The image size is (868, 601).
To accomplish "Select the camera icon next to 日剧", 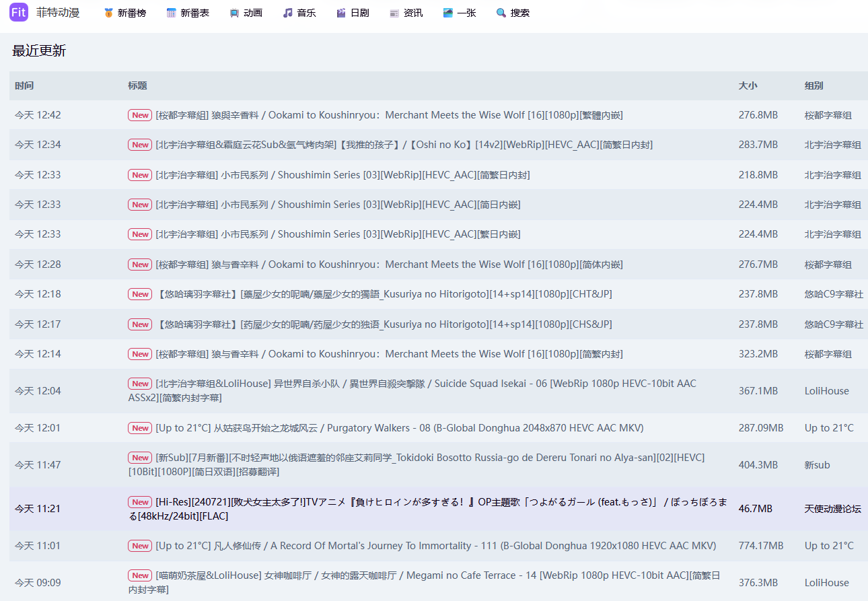I will point(341,13).
